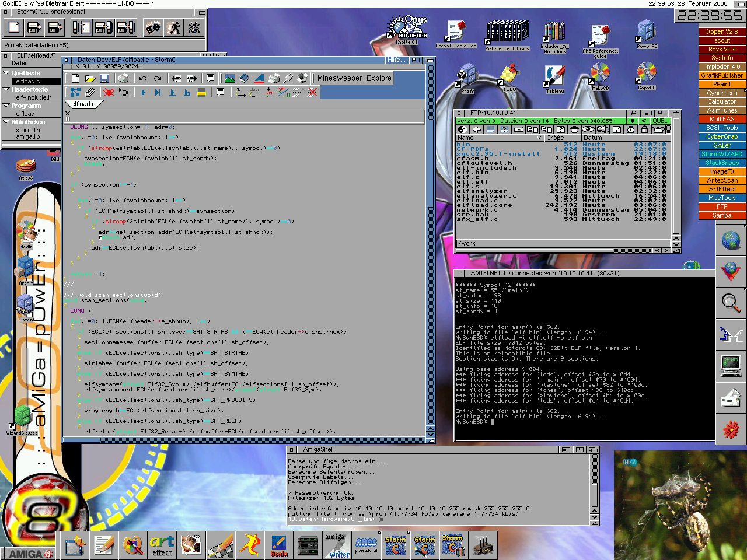747x560 pixels.
Task: Launch ArtEffect from the bottom dock
Action: pos(162,545)
